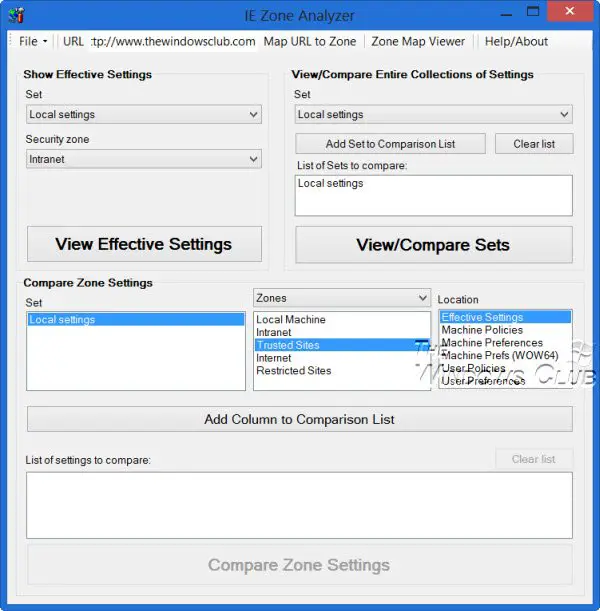This screenshot has width=600, height=611.
Task: Open the Show Effective Settings Set dropdown
Action: (144, 115)
